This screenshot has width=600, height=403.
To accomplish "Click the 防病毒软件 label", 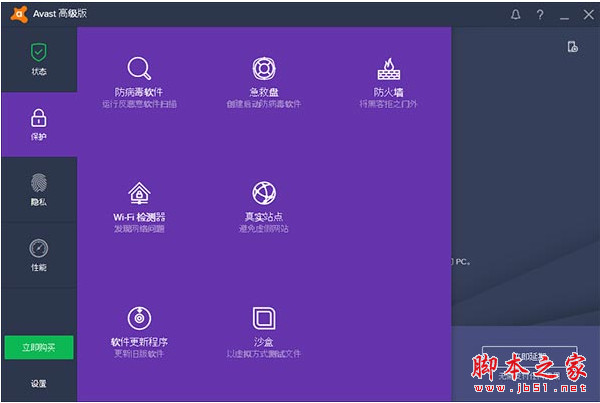I will (x=139, y=92).
